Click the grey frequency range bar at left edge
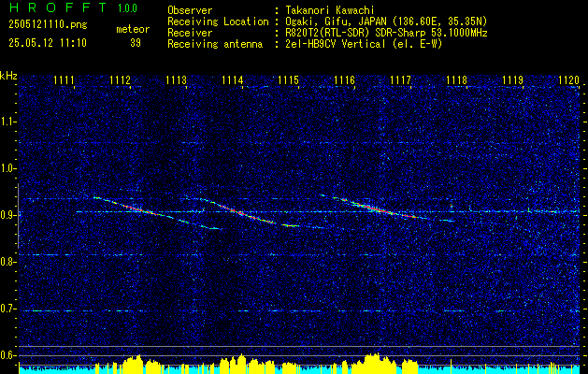588x374 pixels. pyautogui.click(x=18, y=216)
